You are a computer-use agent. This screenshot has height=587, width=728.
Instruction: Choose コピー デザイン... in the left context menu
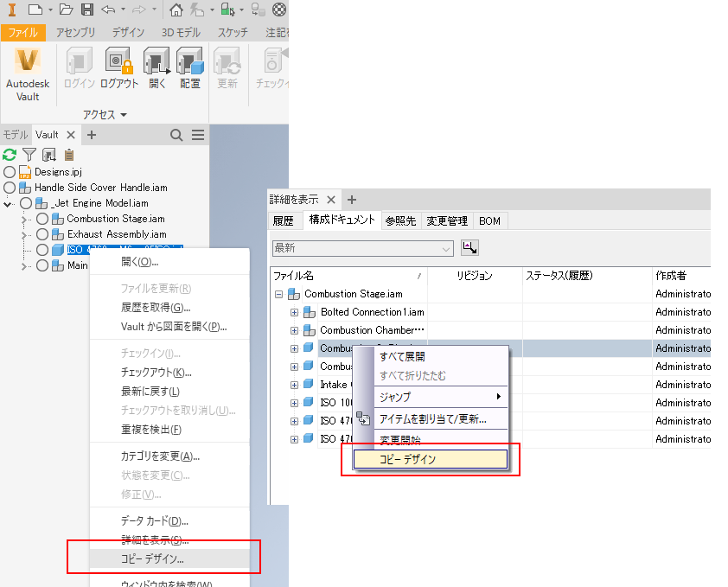point(169,559)
